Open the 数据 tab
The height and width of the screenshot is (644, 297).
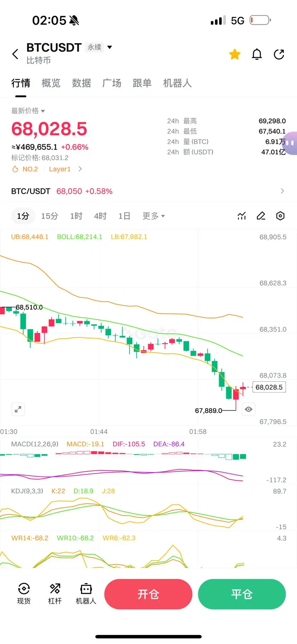click(x=81, y=83)
